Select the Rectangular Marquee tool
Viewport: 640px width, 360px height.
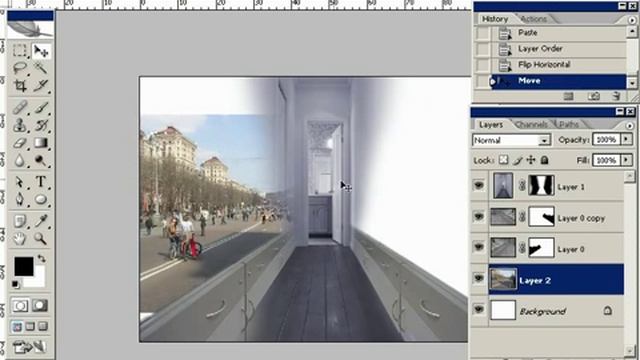click(x=19, y=51)
